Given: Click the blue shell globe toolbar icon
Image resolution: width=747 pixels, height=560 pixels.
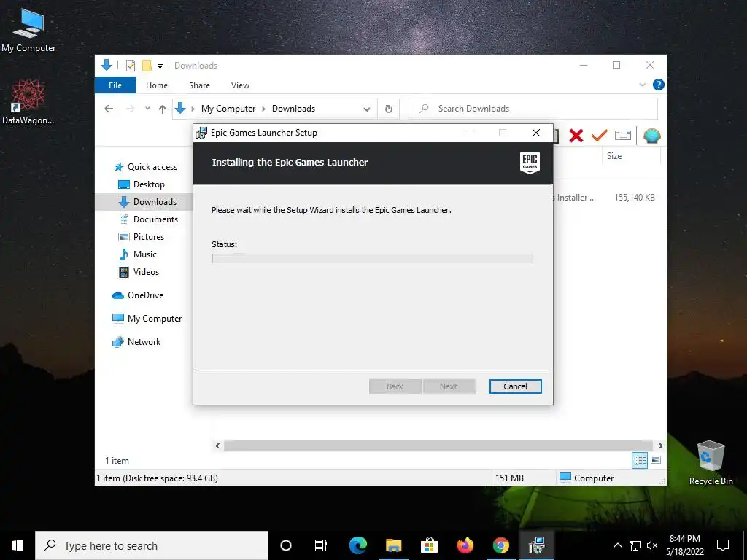Looking at the screenshot, I should pyautogui.click(x=651, y=136).
